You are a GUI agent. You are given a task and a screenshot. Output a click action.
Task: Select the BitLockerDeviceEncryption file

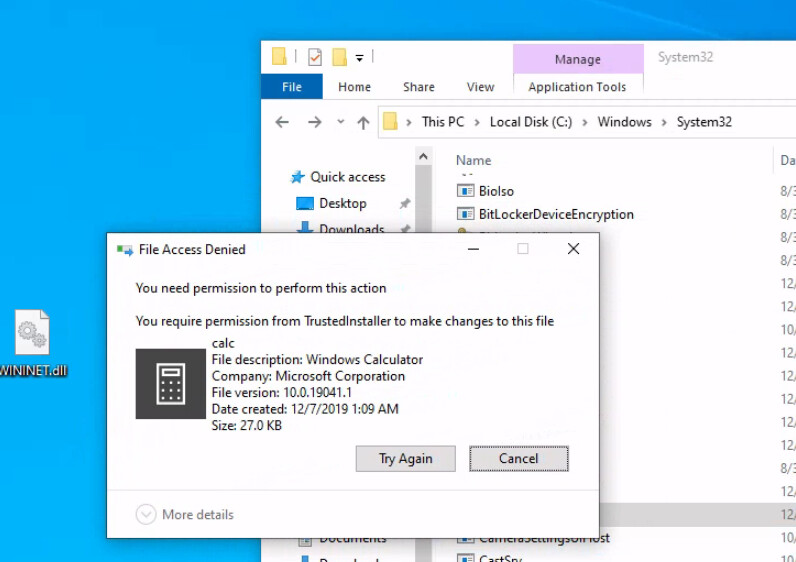[555, 214]
